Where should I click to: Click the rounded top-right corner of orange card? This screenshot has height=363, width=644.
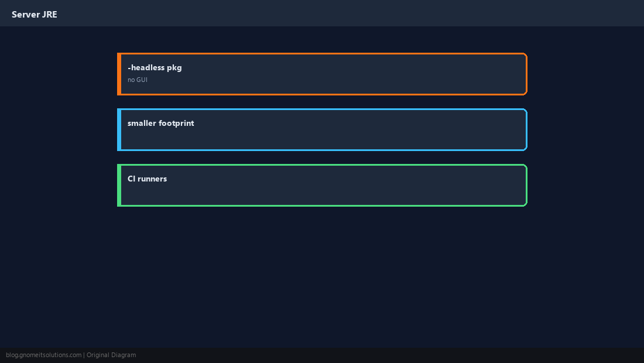coord(525,55)
